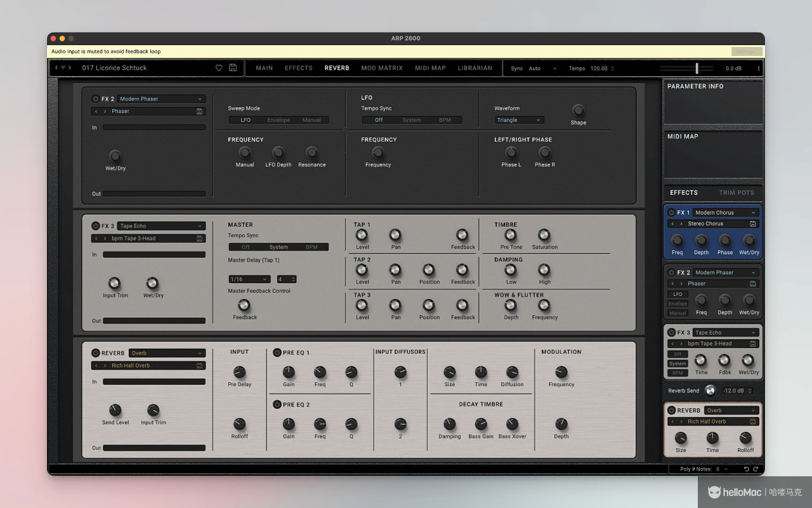Open Tape Echo effect type dropdown in FX 3 main panel
Viewport: 812px width, 508px height.
(161, 226)
